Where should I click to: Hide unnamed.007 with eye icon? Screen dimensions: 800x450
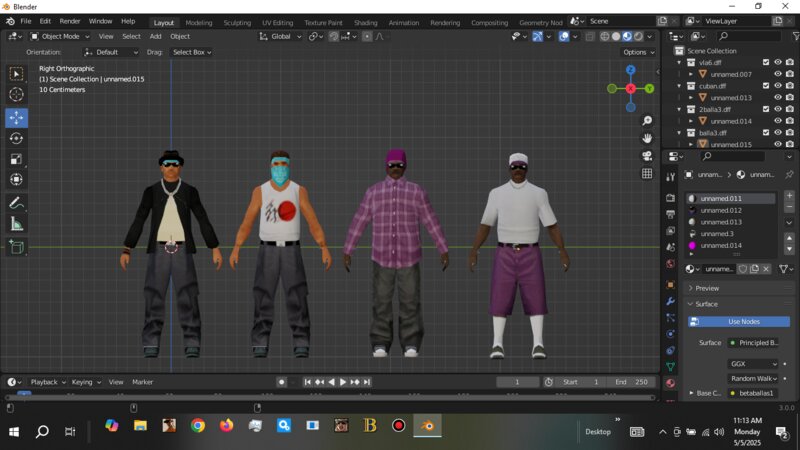click(778, 74)
